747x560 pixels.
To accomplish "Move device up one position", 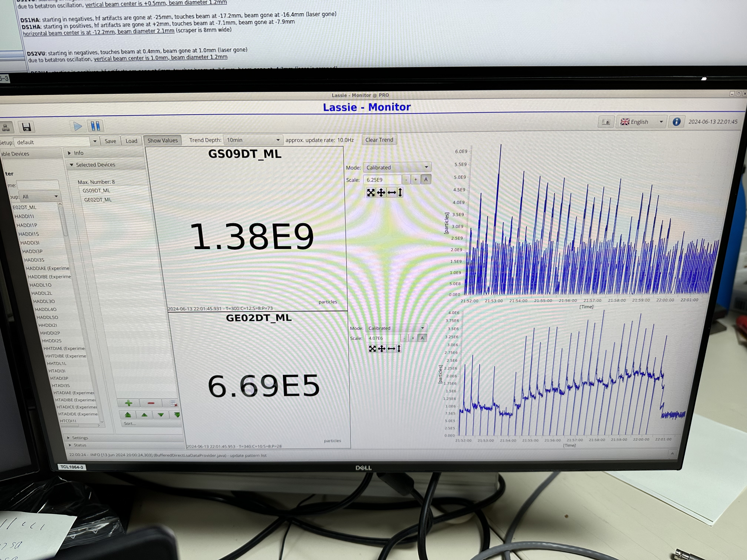I will click(145, 415).
